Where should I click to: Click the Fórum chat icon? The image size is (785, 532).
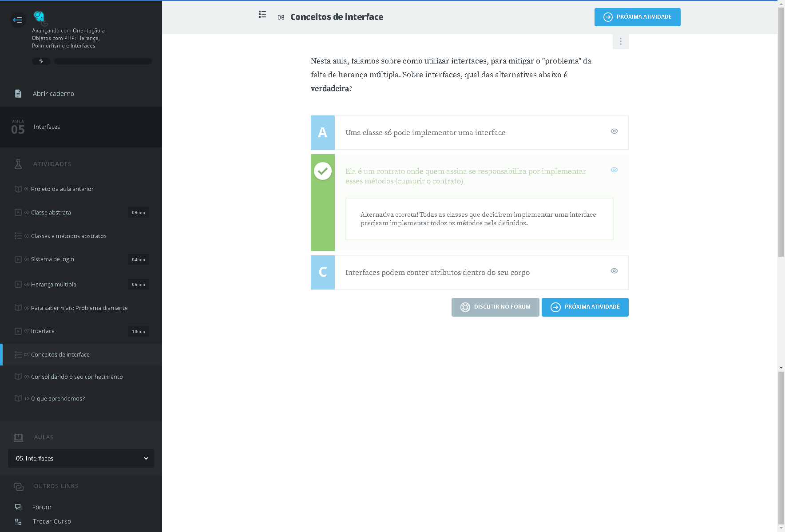tap(18, 507)
